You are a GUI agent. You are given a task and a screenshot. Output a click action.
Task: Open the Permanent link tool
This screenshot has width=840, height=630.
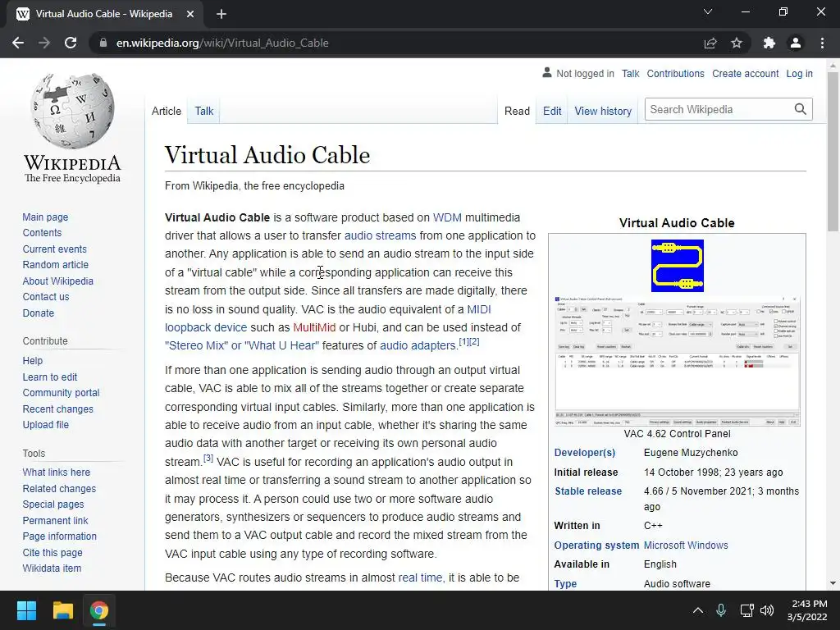(x=56, y=520)
